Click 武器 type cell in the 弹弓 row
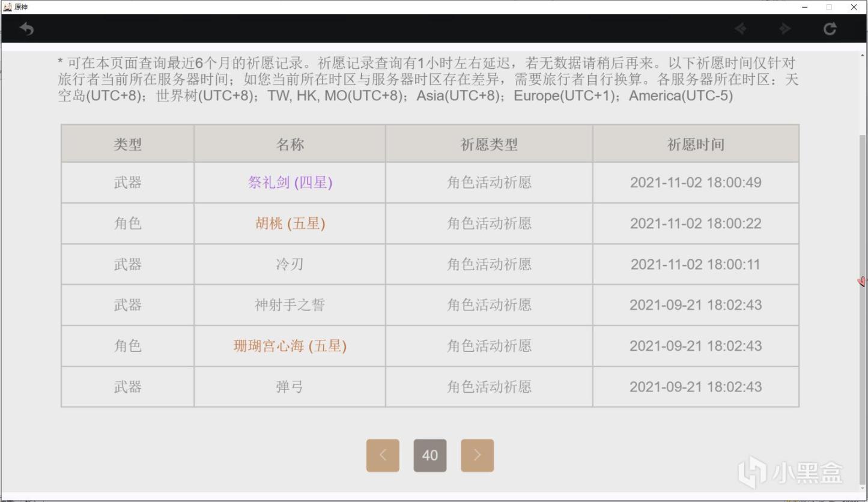 [x=127, y=387]
